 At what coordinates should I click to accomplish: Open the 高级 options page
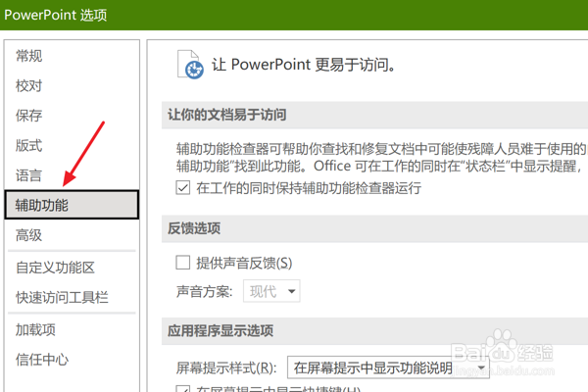(28, 235)
